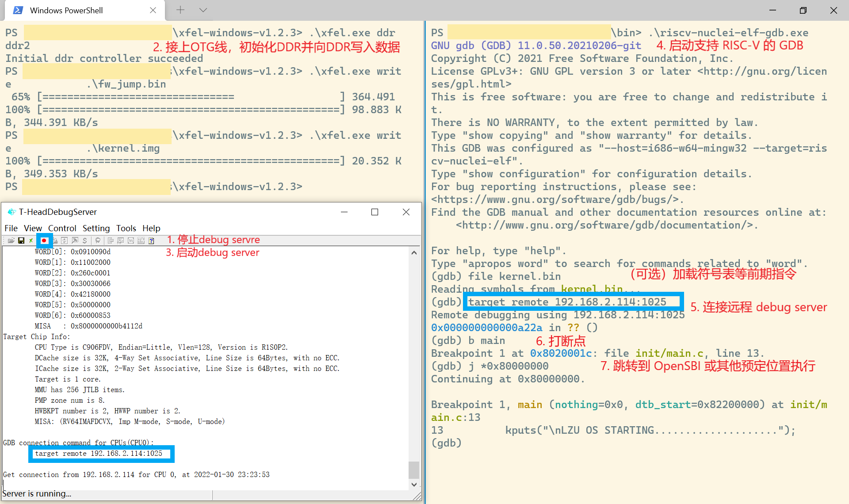Click the refresh-arrows toolbar icon
This screenshot has width=849, height=504.
(64, 241)
